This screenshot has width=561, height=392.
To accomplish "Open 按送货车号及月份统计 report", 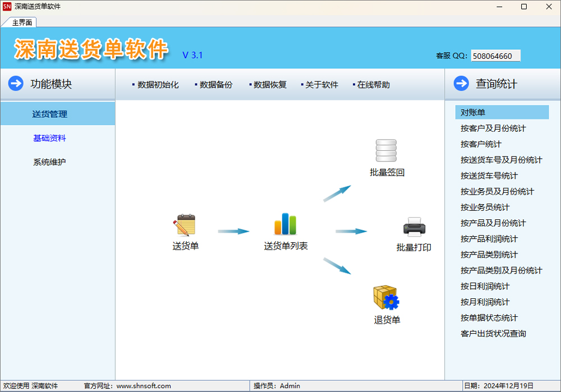I will pos(501,160).
